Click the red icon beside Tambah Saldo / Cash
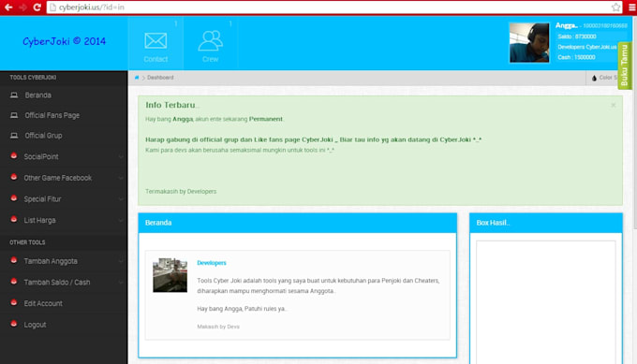 14,282
